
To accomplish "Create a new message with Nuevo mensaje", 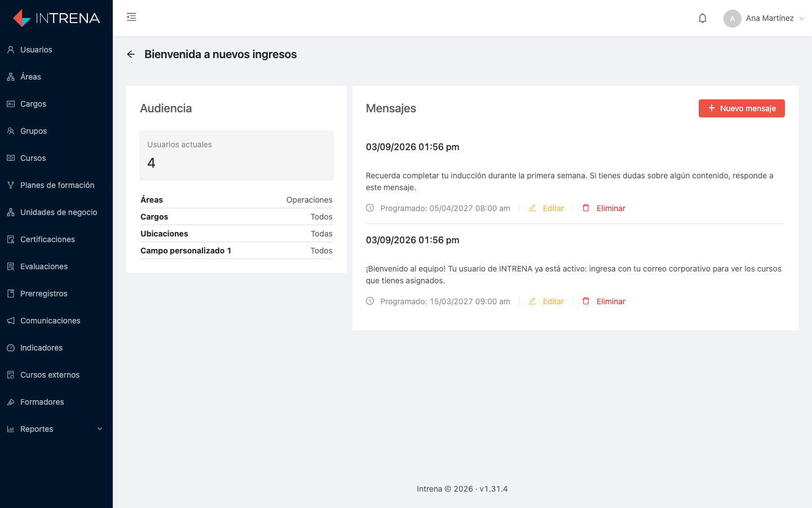I will pos(742,108).
